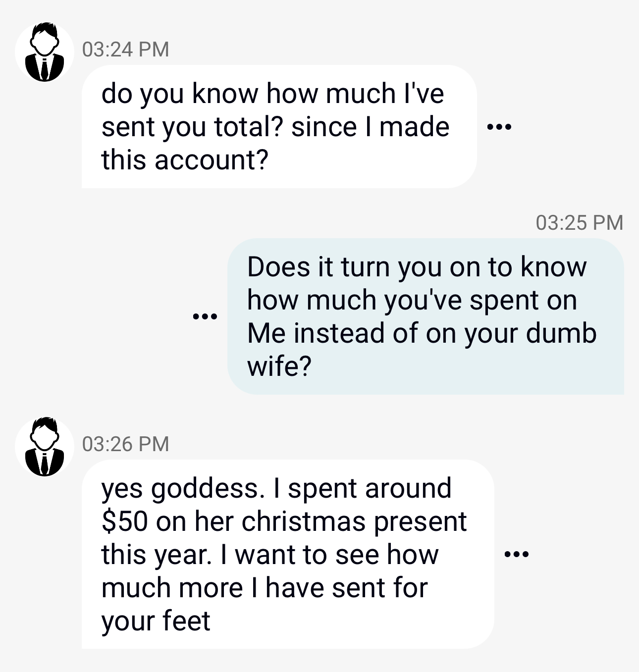The width and height of the screenshot is (639, 672).
Task: Click the word 'goddess' in the last message
Action: (204, 489)
